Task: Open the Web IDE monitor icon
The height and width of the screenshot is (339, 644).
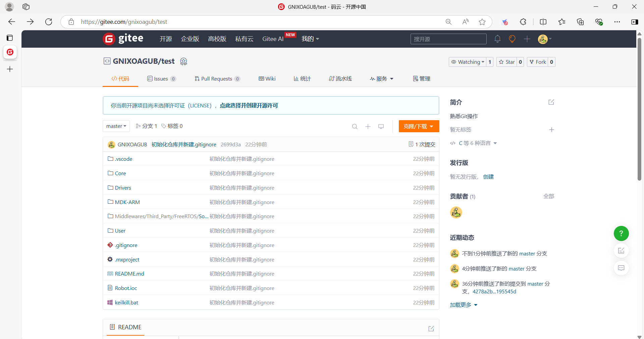Action: (x=381, y=127)
